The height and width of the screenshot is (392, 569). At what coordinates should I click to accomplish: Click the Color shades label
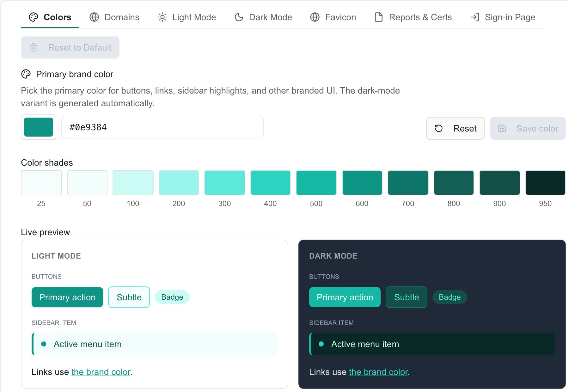pyautogui.click(x=47, y=163)
